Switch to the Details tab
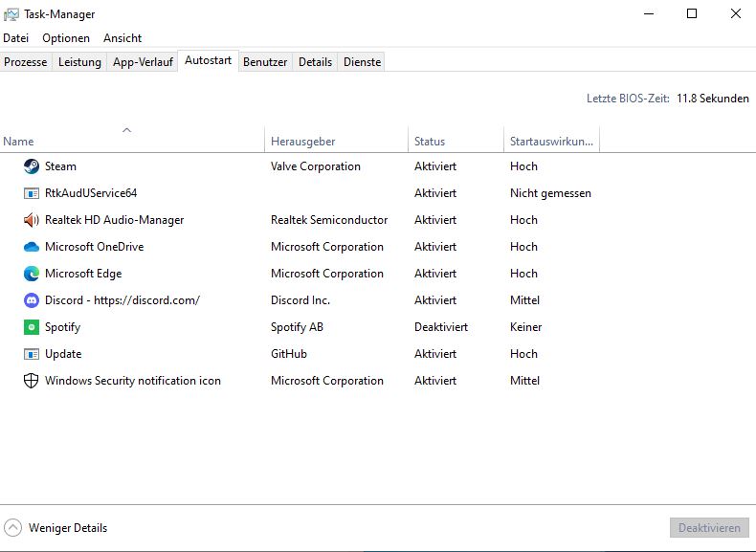The width and height of the screenshot is (756, 552). coord(316,62)
